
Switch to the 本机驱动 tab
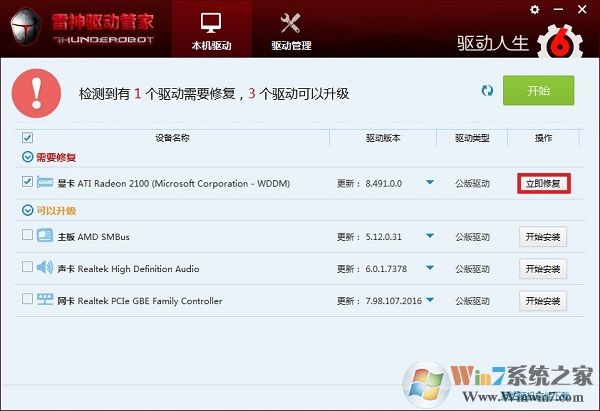(212, 29)
